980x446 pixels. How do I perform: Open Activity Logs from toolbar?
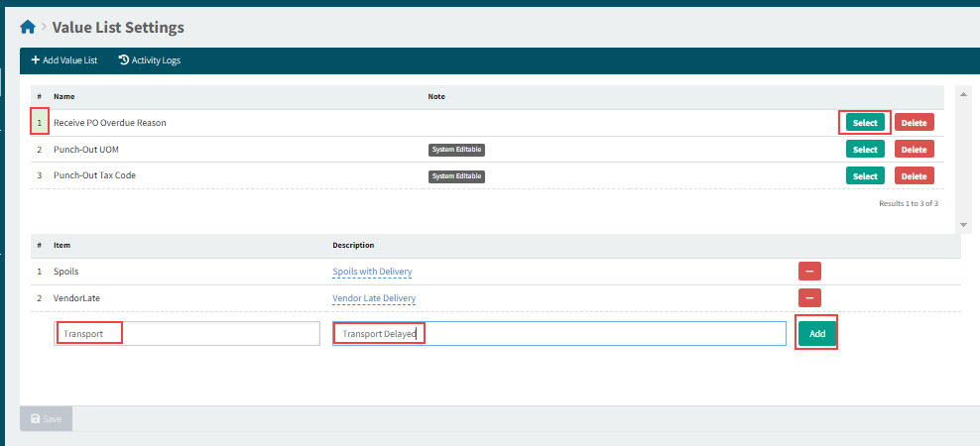click(149, 60)
